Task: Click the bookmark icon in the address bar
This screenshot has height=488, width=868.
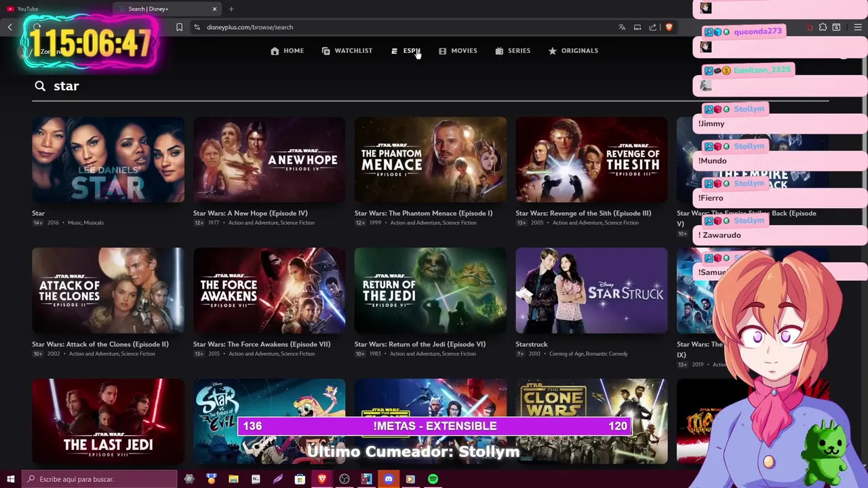Action: point(179,27)
